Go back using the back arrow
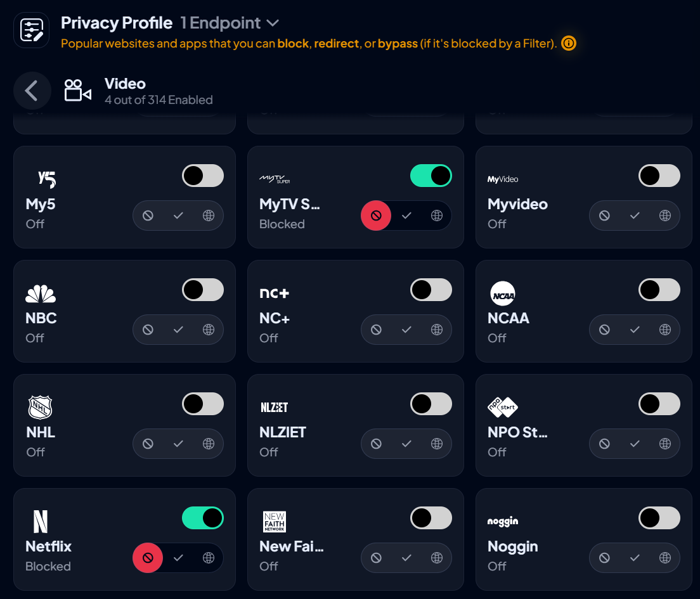700x599 pixels. [x=32, y=91]
